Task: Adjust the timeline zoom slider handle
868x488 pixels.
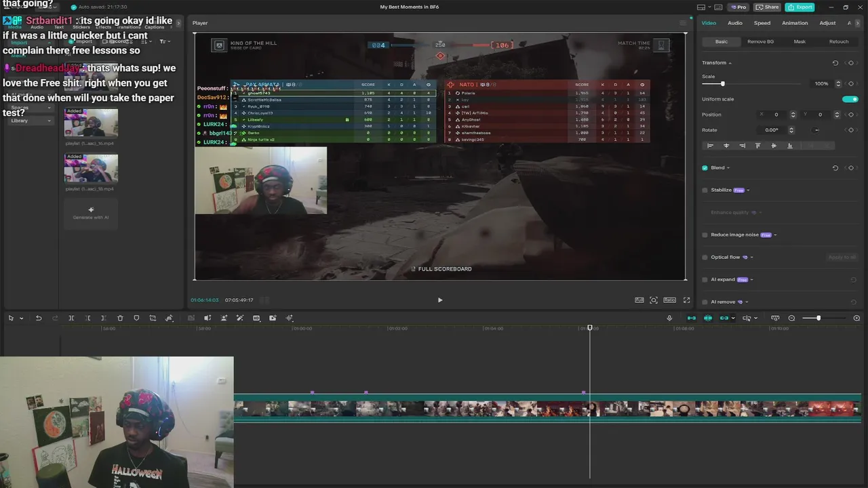Action: point(818,318)
